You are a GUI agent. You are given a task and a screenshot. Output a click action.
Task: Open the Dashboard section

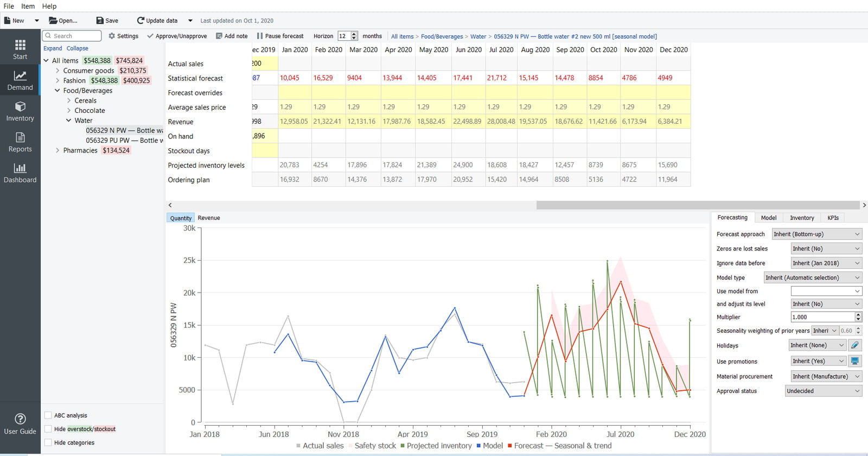(x=20, y=173)
